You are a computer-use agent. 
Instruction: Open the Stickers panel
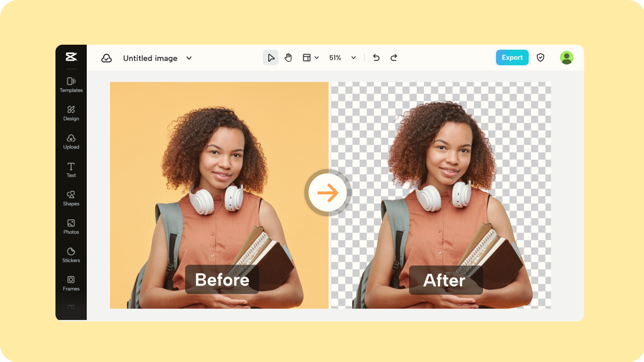tap(71, 255)
